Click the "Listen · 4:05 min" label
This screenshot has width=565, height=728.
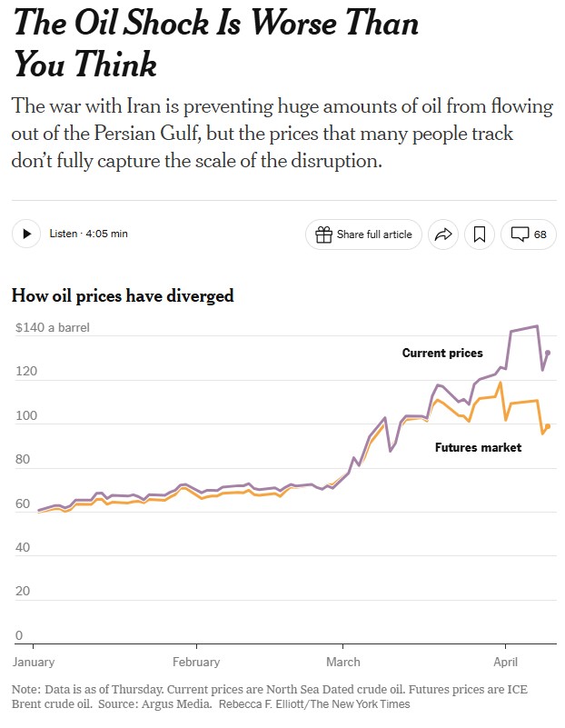point(88,234)
